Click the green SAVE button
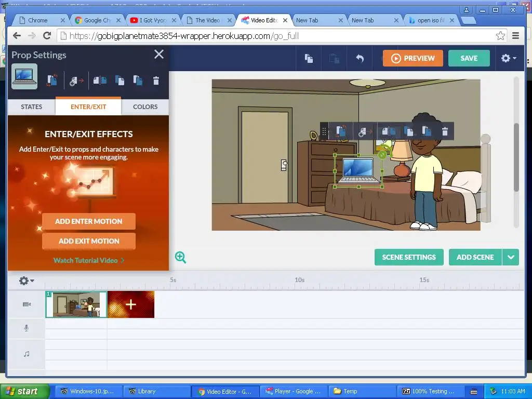 (469, 58)
